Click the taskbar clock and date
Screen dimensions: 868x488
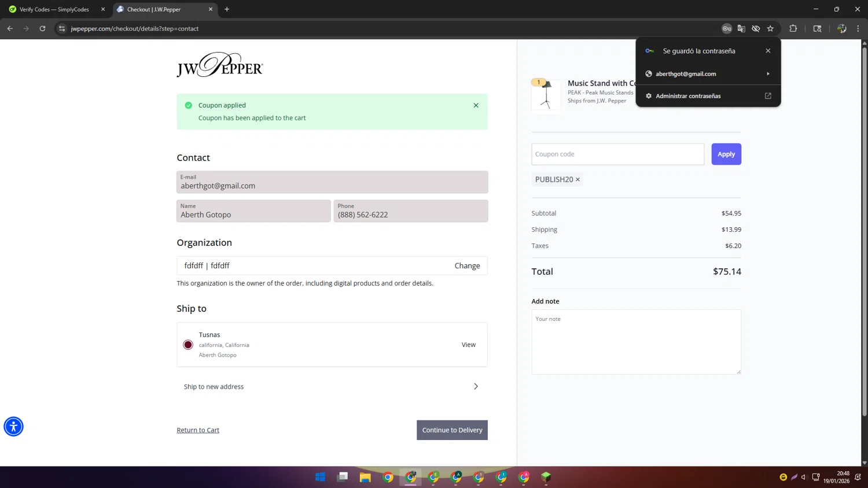click(837, 477)
